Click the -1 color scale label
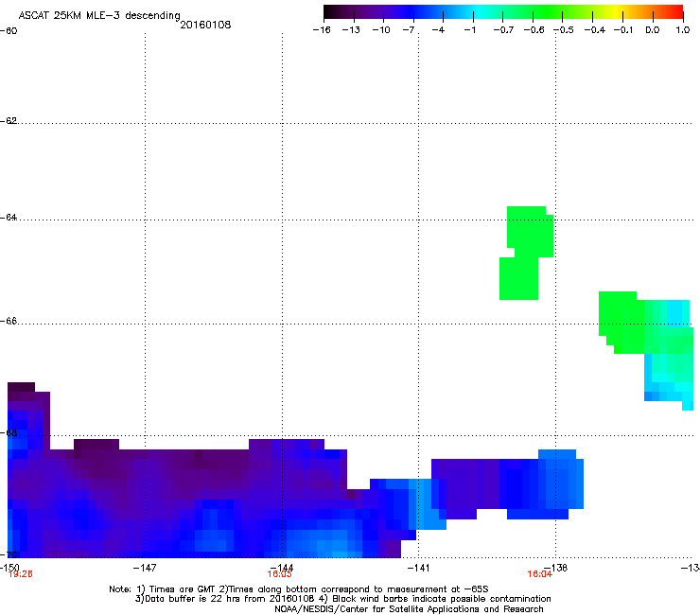Viewport: 700px width, 615px height. (469, 30)
